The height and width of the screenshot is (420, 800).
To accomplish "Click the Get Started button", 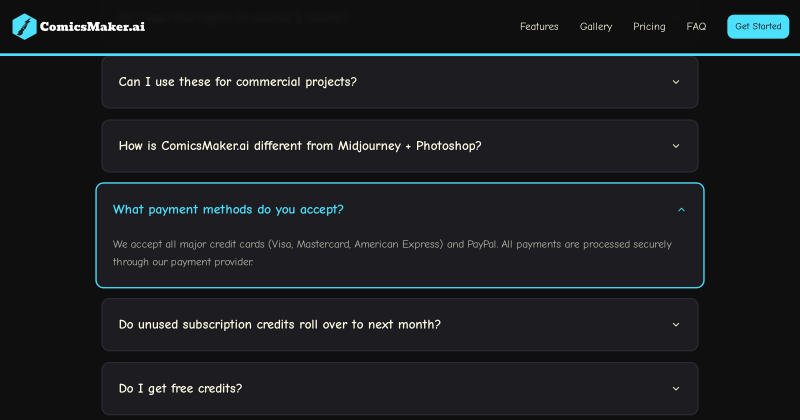I will coord(758,27).
